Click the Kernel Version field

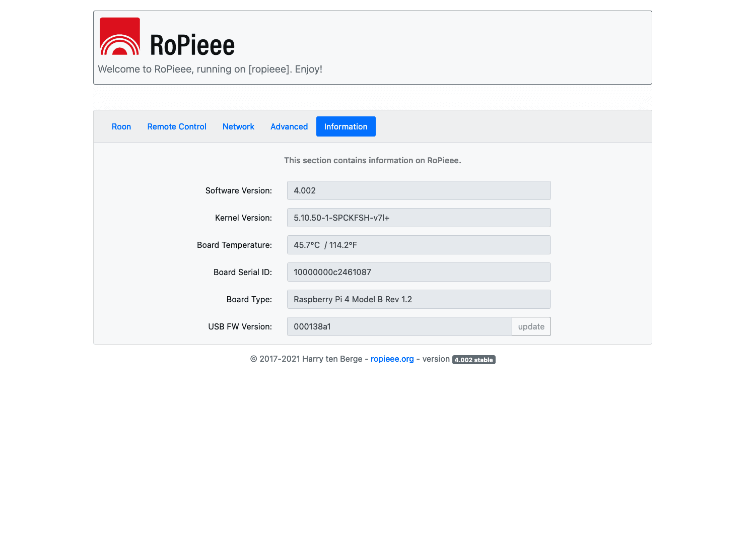coord(419,218)
